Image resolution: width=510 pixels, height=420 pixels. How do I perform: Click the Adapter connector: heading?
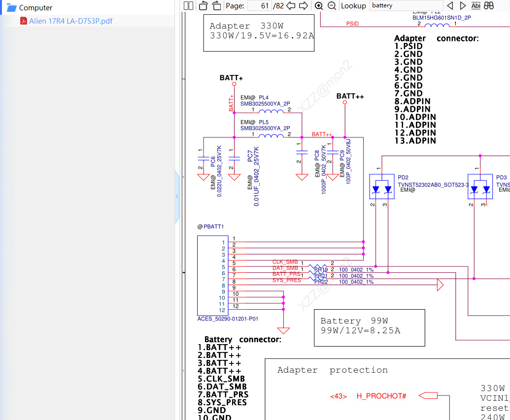tap(436, 38)
